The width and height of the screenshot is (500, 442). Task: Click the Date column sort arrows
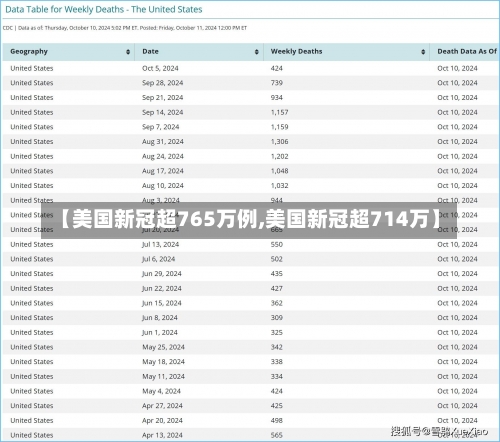[x=256, y=52]
